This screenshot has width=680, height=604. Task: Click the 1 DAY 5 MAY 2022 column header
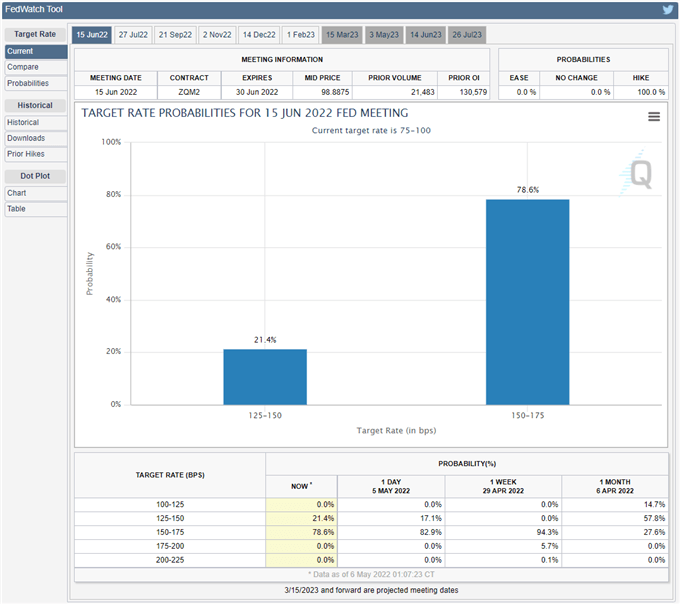click(x=391, y=486)
